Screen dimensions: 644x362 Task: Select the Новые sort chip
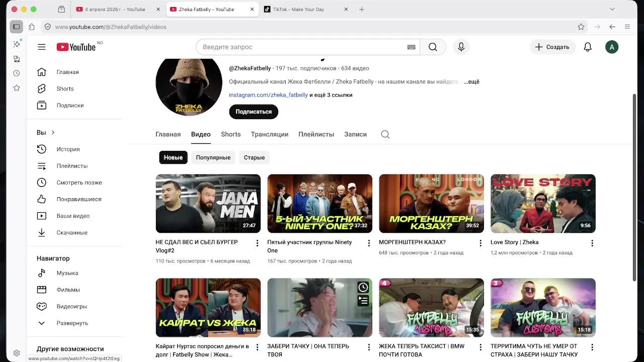coord(173,157)
